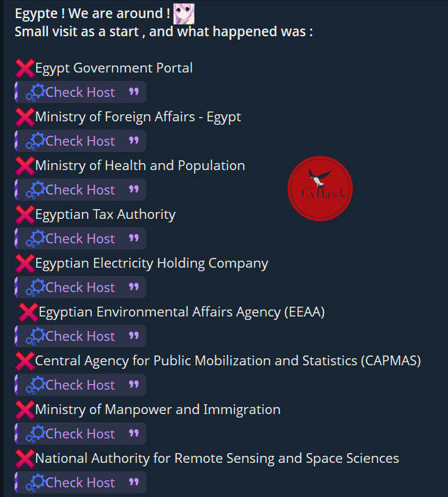
Task: Open Check Host link under Egypt Government Portal
Action: point(80,92)
